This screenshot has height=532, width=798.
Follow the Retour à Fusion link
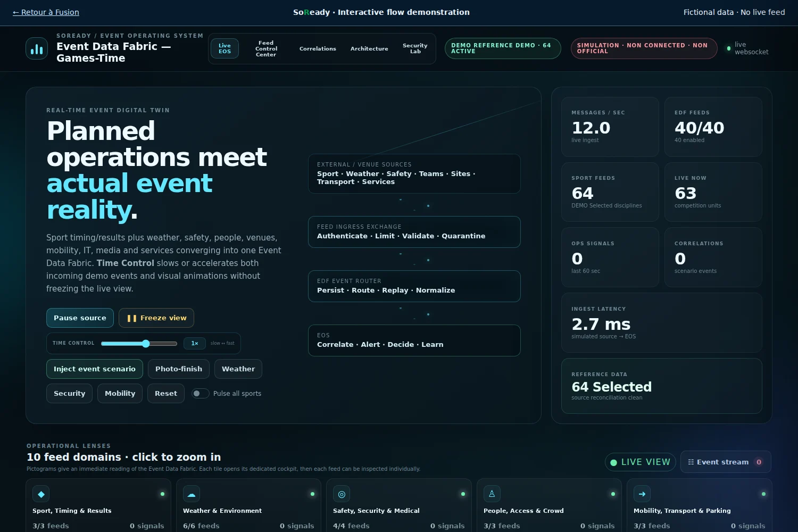46,12
